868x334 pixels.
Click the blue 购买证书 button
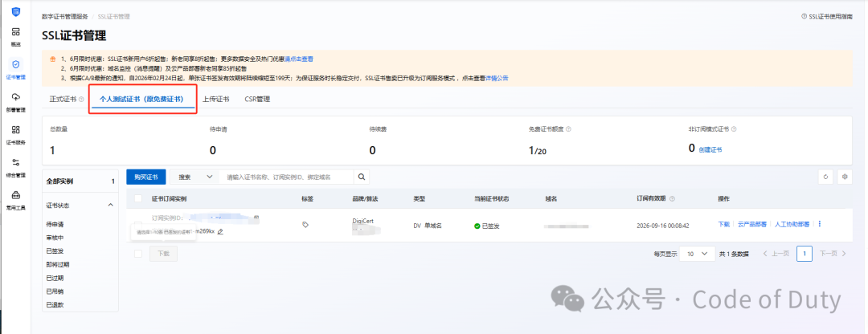146,177
